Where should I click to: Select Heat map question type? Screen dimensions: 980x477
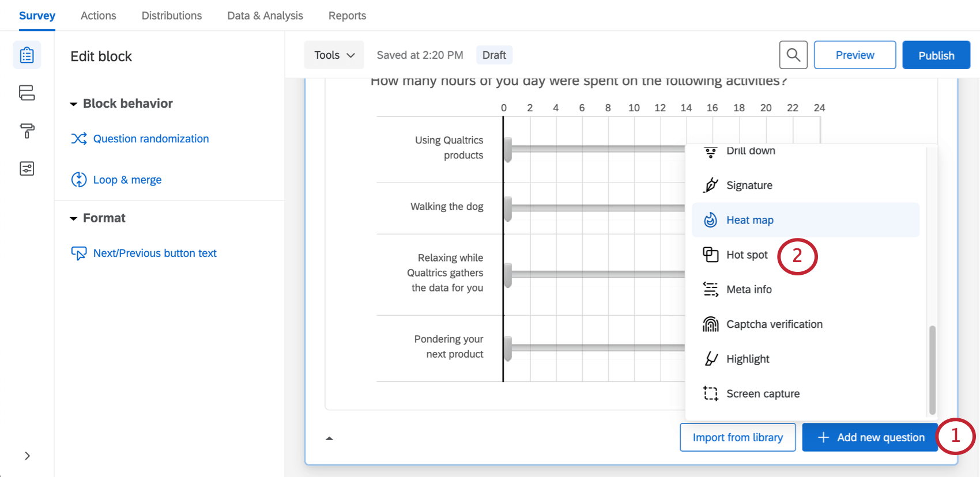tap(749, 220)
